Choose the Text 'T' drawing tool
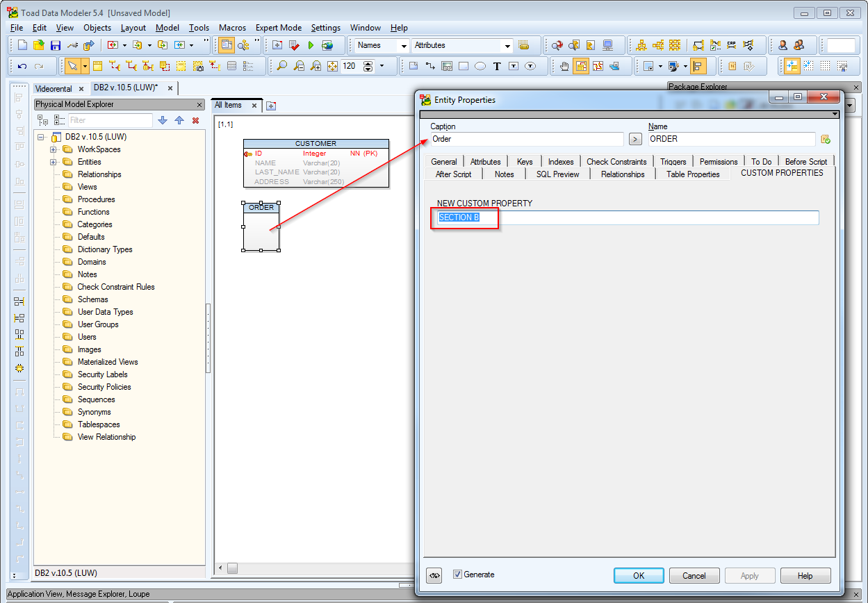 497,66
